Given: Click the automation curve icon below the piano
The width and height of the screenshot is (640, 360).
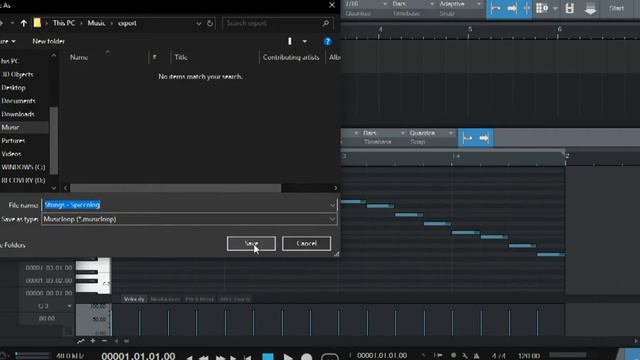Looking at the screenshot, I should click(81, 341).
